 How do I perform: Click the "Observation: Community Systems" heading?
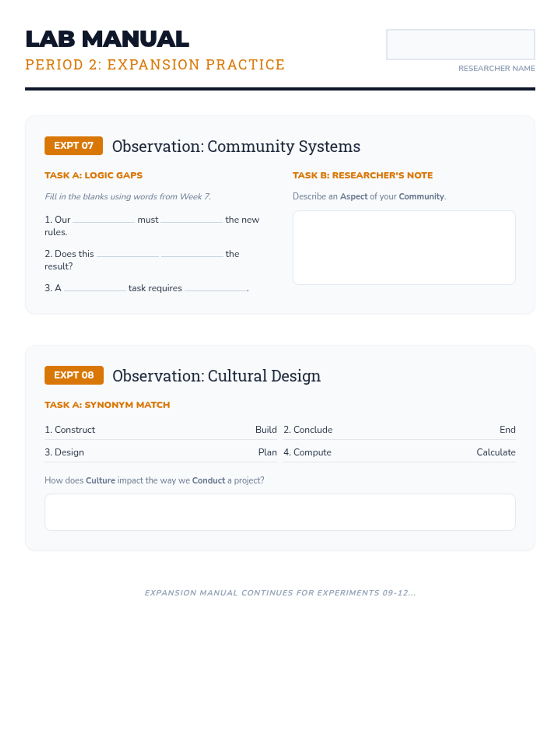[236, 146]
